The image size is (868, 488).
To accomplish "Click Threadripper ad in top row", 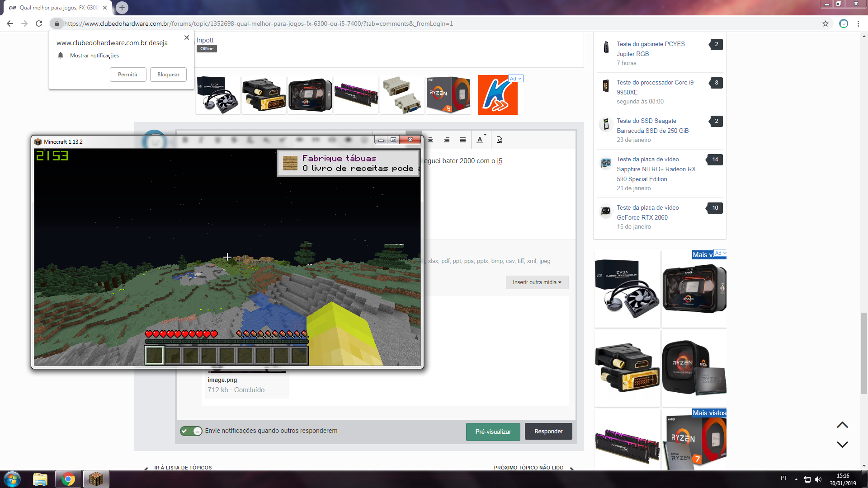I will [310, 94].
